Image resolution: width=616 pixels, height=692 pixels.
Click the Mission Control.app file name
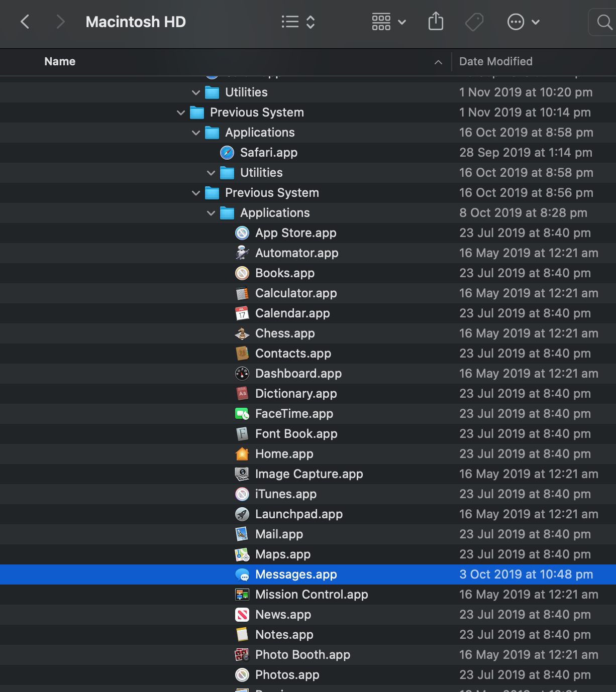click(x=312, y=595)
